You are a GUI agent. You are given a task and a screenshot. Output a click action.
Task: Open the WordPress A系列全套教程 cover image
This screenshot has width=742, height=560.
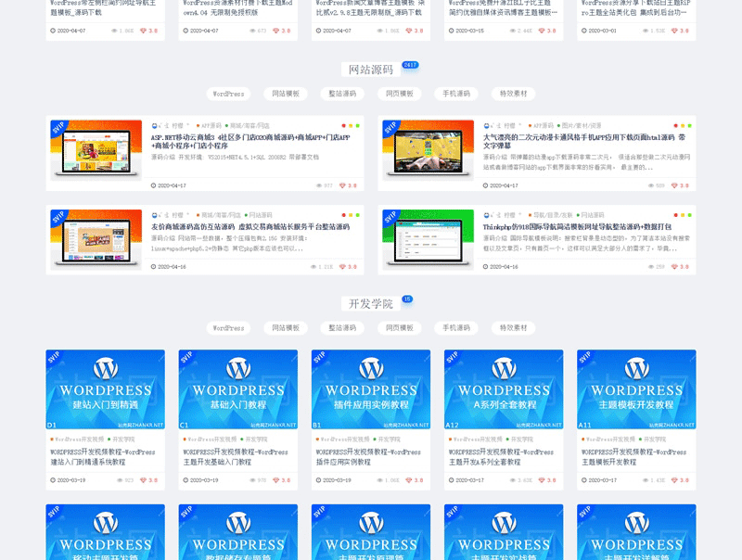pyautogui.click(x=504, y=389)
